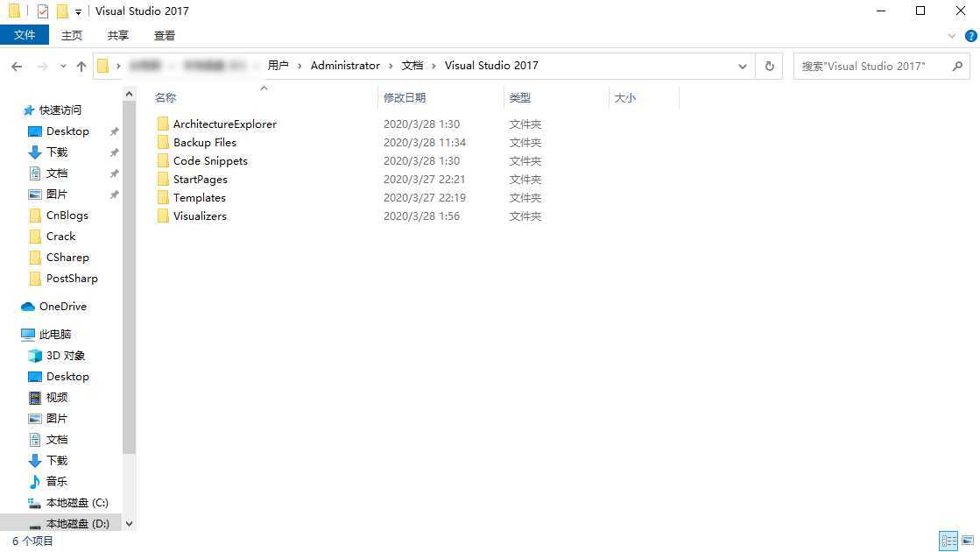Viewport: 980px width, 552px height.
Task: Click the search magnifier icon
Action: coord(957,66)
